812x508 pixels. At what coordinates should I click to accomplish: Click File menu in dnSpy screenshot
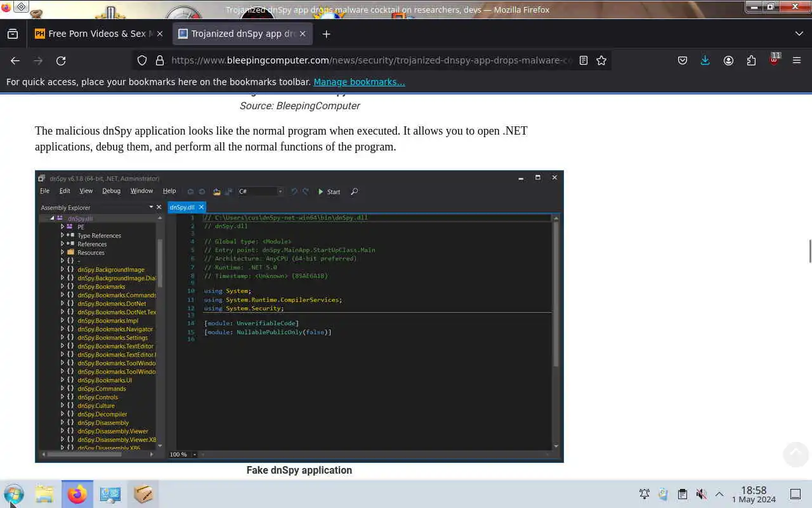(44, 191)
